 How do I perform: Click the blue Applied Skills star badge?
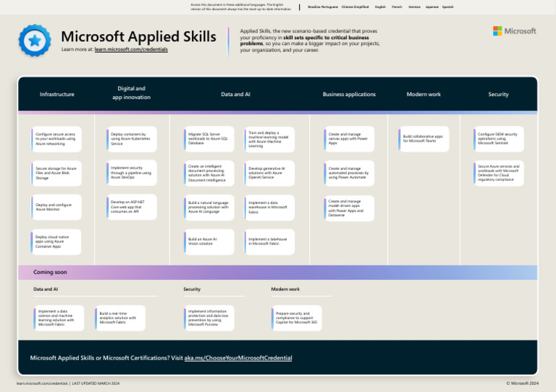point(35,41)
